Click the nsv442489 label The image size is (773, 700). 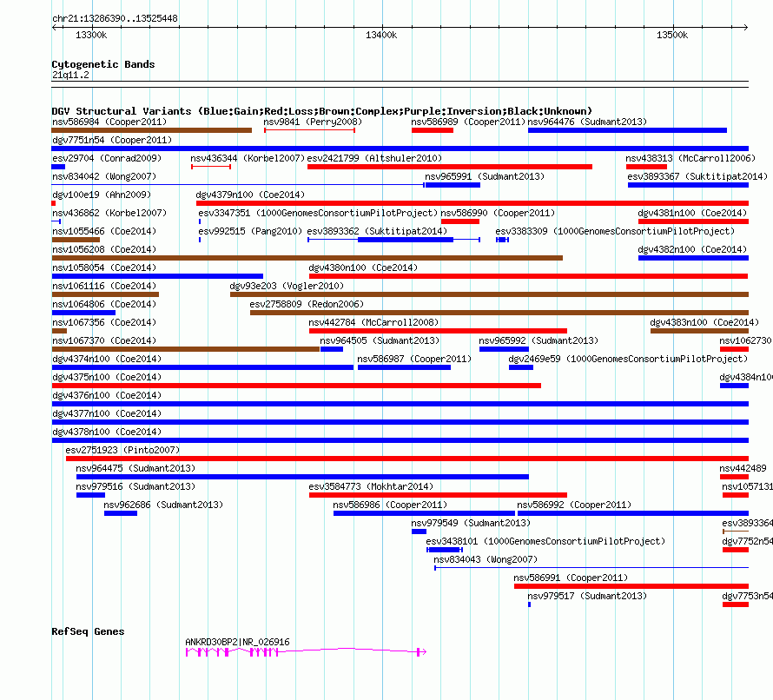point(743,468)
